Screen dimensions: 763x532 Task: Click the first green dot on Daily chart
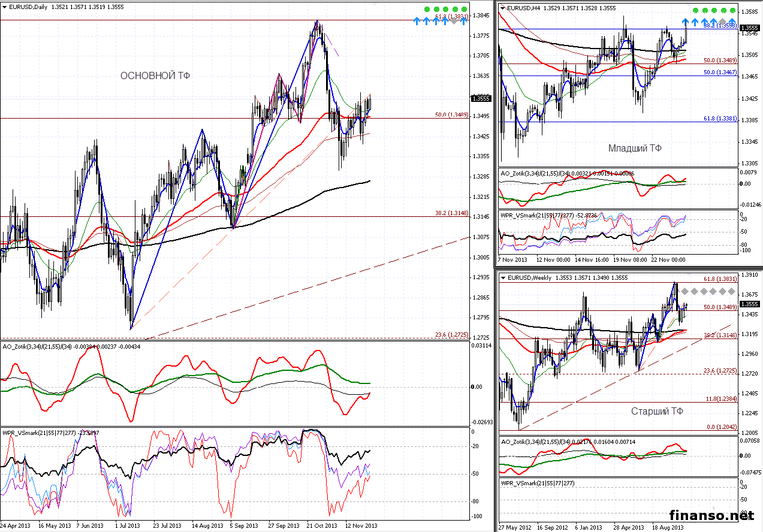coord(426,10)
